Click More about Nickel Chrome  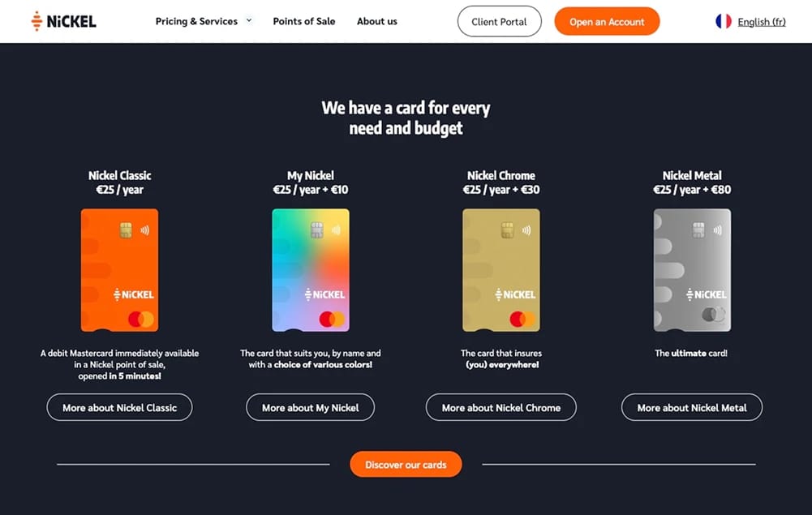(501, 407)
